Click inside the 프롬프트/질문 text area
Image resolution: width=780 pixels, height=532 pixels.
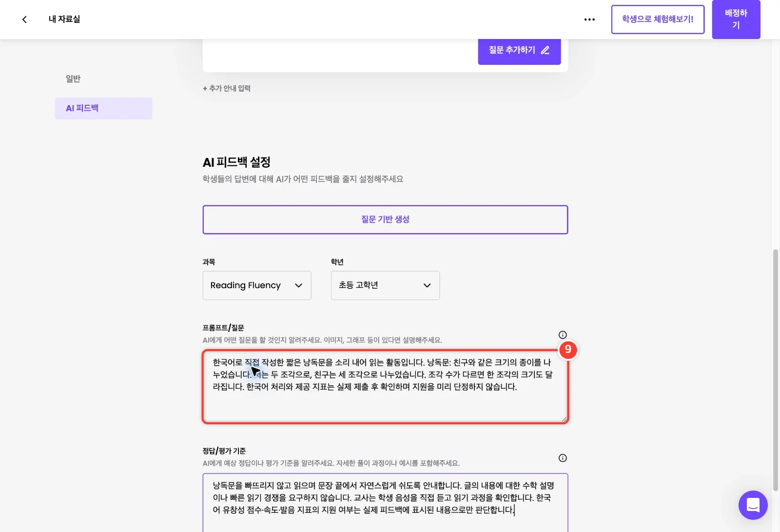385,387
